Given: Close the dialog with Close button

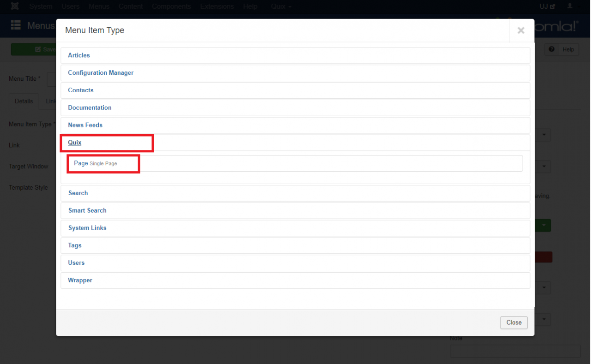Looking at the screenshot, I should [x=514, y=322].
